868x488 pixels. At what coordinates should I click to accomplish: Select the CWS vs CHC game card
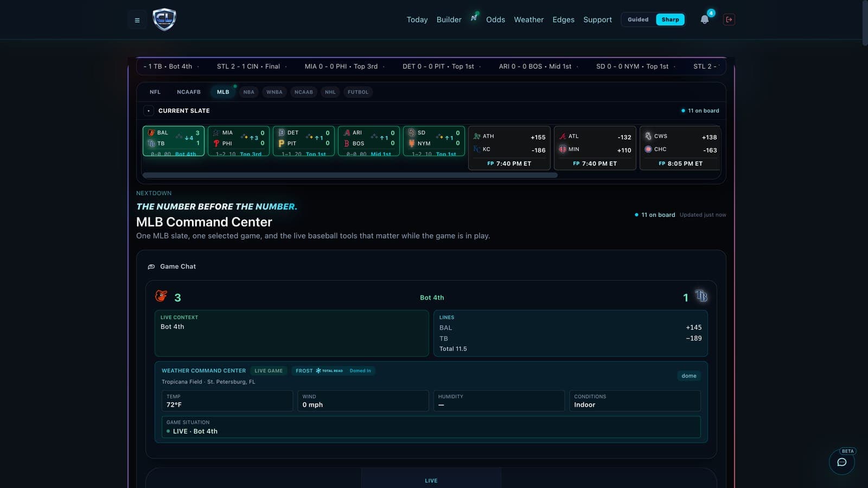point(680,148)
